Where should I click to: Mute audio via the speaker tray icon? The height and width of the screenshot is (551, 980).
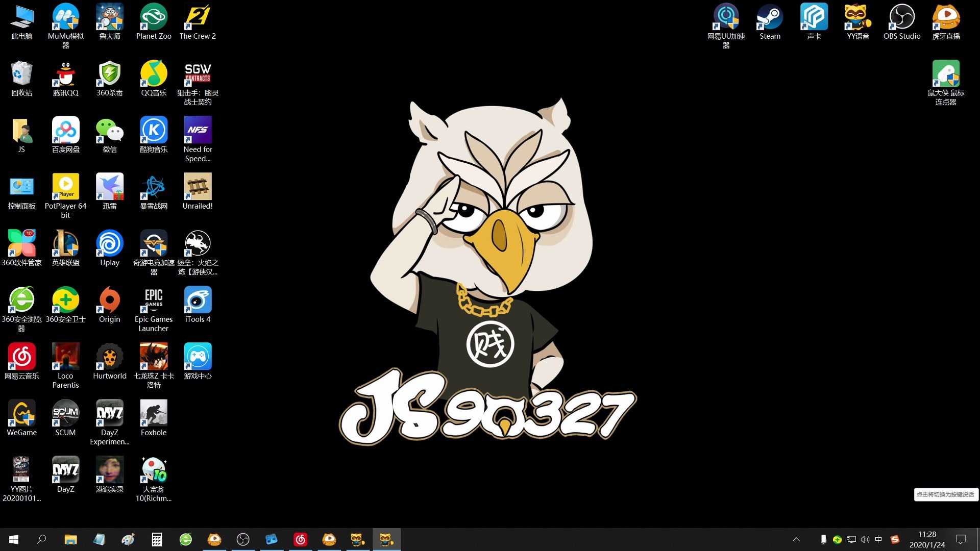click(x=865, y=539)
